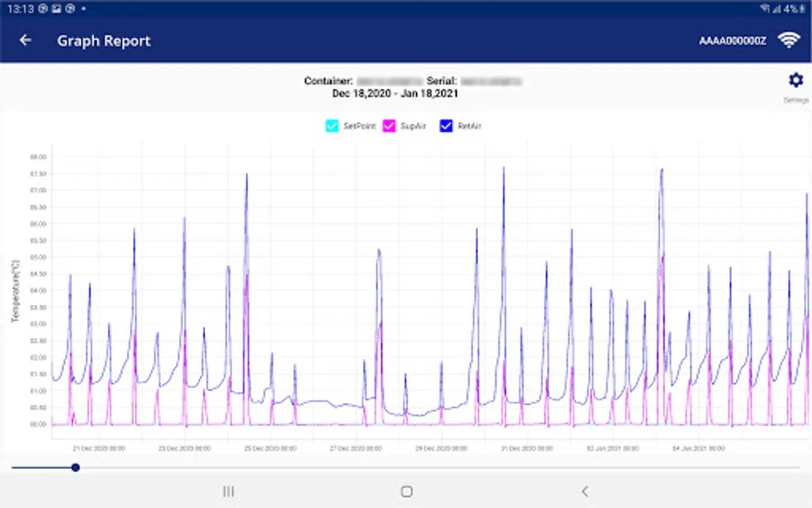812x508 pixels.
Task: Open Android recent apps button
Action: [228, 492]
